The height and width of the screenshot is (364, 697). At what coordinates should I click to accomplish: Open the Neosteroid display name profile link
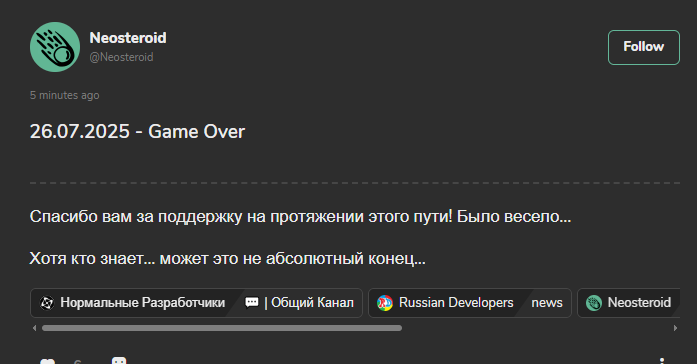[128, 38]
